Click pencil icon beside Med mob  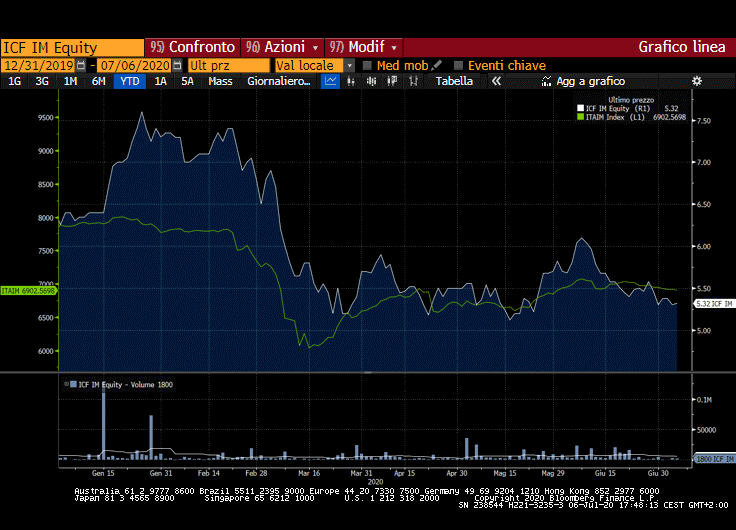437,65
